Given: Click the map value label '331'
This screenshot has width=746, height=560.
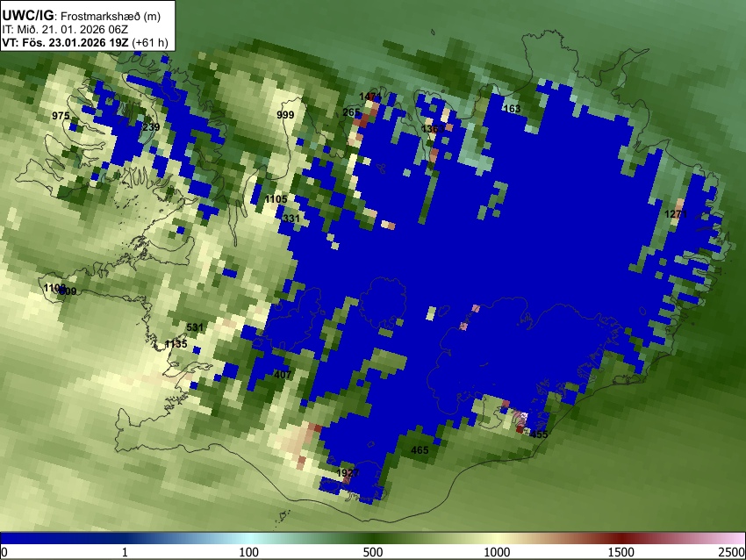Looking at the screenshot, I should pyautogui.click(x=291, y=219).
